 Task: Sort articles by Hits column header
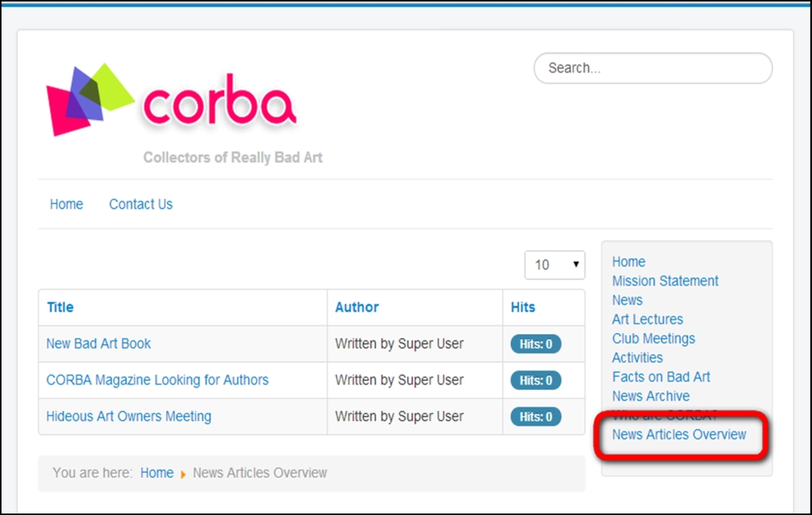click(523, 307)
